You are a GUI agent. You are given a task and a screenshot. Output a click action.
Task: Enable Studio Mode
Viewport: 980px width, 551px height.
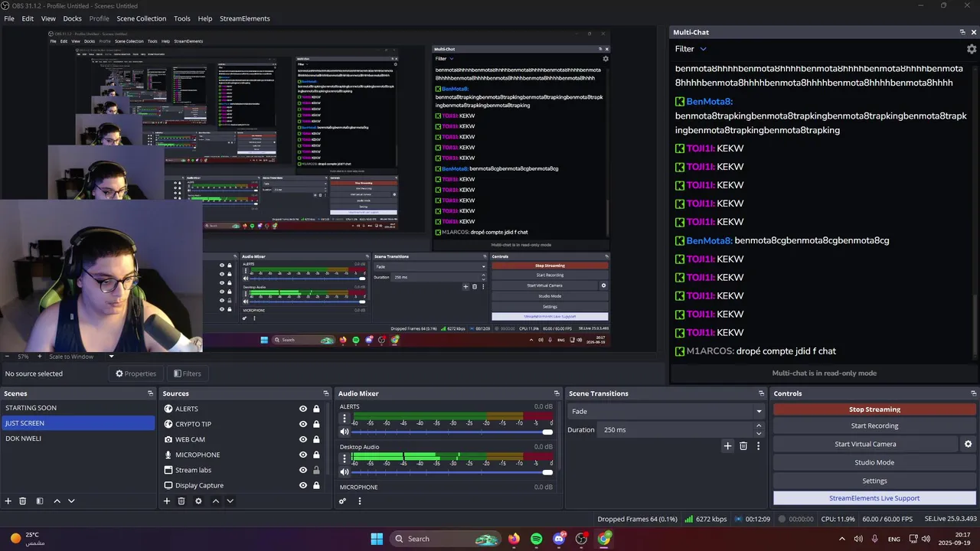(874, 462)
